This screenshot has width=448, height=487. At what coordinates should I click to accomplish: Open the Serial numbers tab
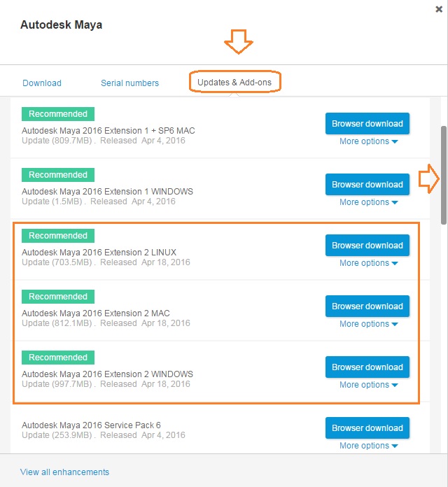tap(129, 83)
